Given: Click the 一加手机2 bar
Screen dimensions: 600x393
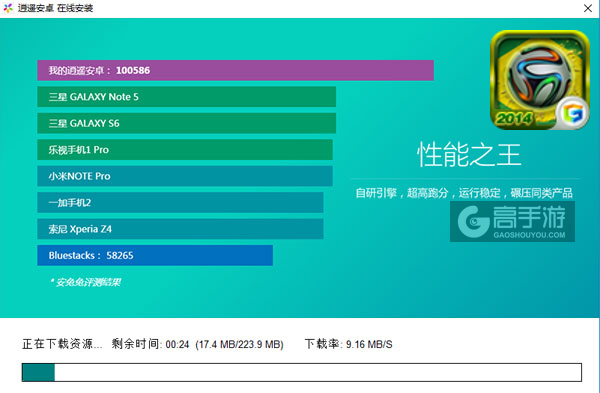Looking at the screenshot, I should (x=180, y=202).
